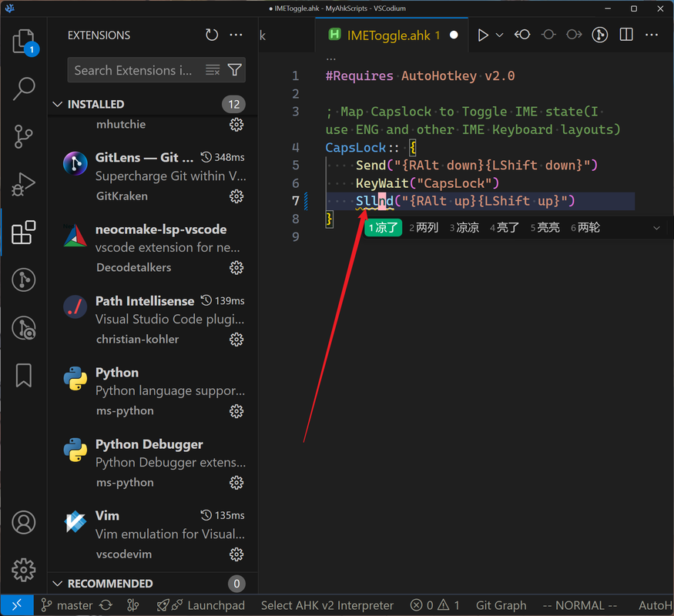Open Git Graph activity bar icon
This screenshot has height=616, width=674.
24,280
